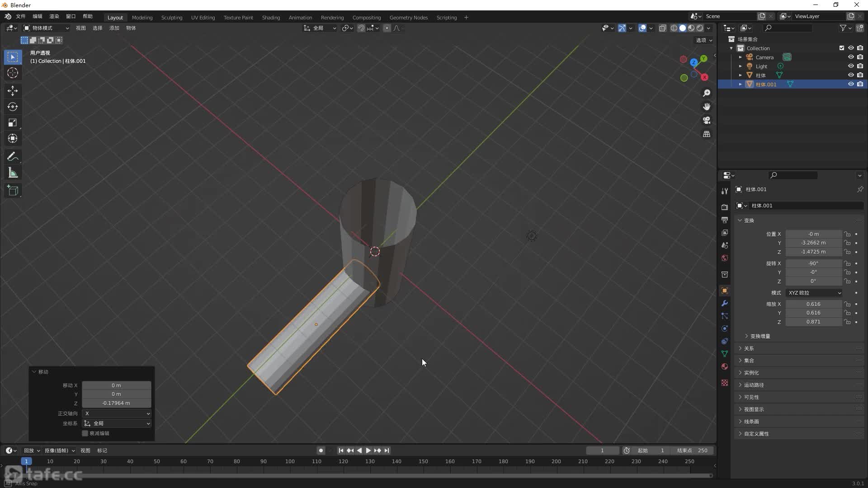Click the 位置 Y value field
868x488 pixels.
[x=813, y=243]
